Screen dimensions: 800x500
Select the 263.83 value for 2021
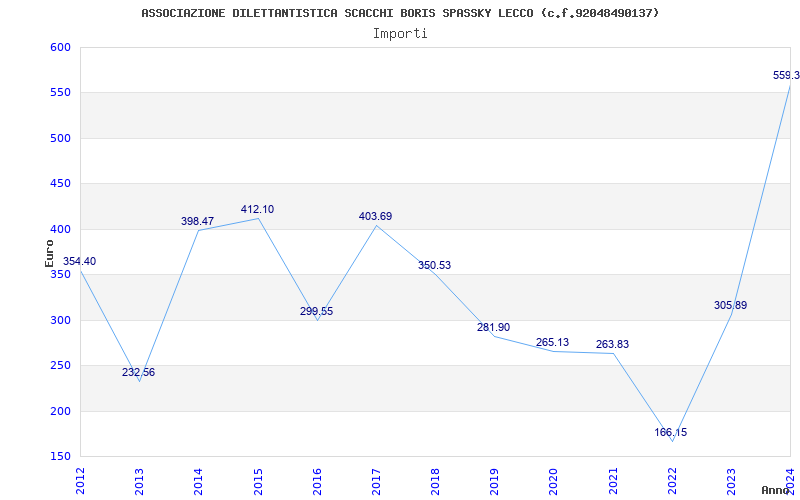(x=612, y=344)
